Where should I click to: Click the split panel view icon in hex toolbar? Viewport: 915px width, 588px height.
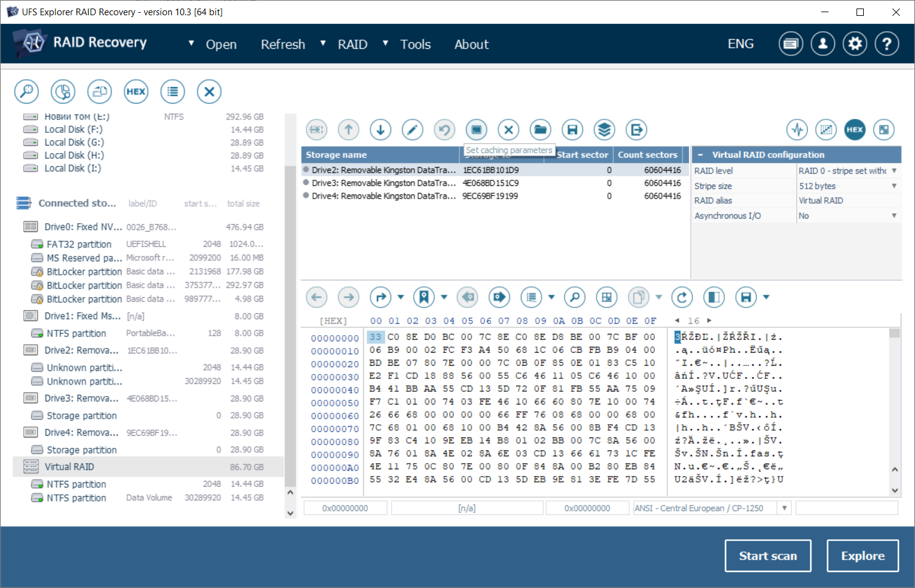(x=714, y=297)
